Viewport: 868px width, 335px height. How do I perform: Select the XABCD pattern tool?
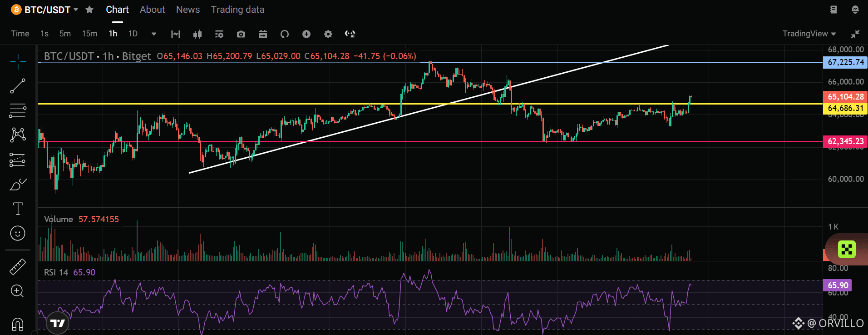click(18, 135)
